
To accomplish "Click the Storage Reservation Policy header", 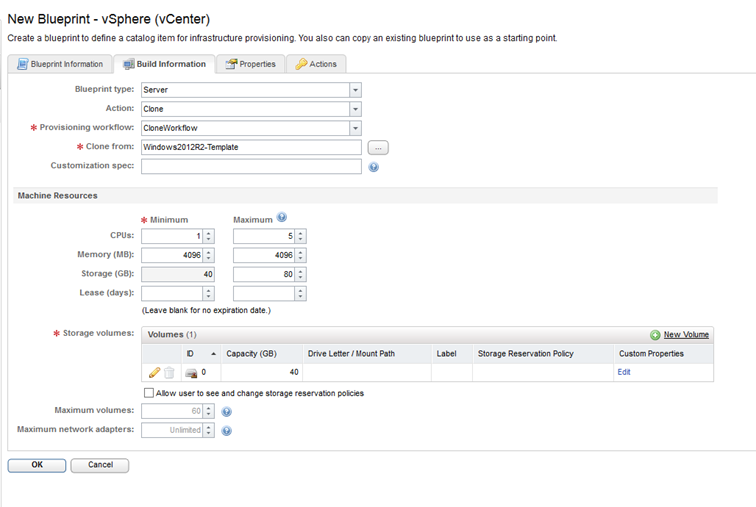I will (543, 354).
